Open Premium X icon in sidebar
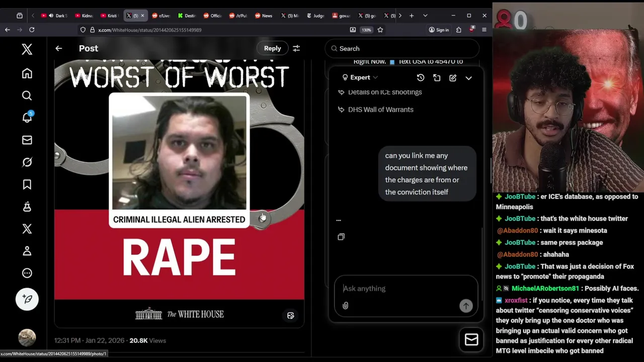644x362 pixels. click(x=27, y=229)
